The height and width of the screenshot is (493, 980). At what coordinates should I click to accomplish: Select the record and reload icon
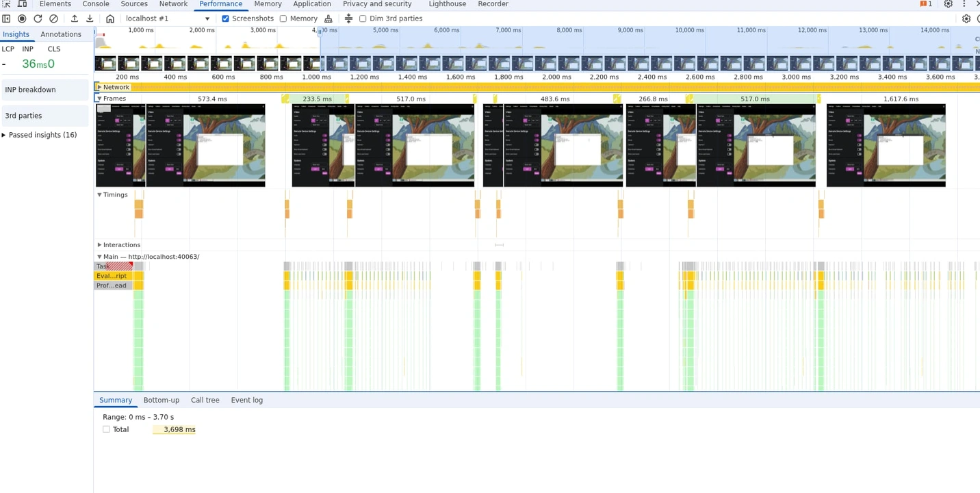pos(38,18)
